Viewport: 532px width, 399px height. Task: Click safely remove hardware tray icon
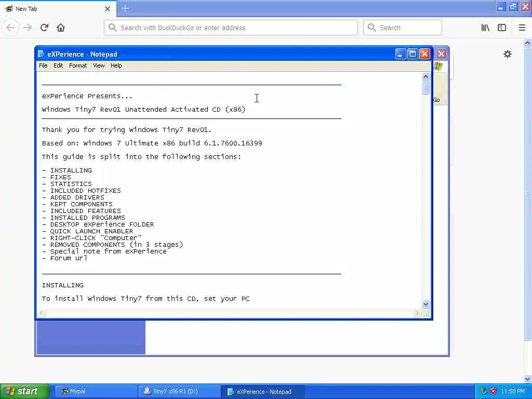pyautogui.click(x=484, y=391)
